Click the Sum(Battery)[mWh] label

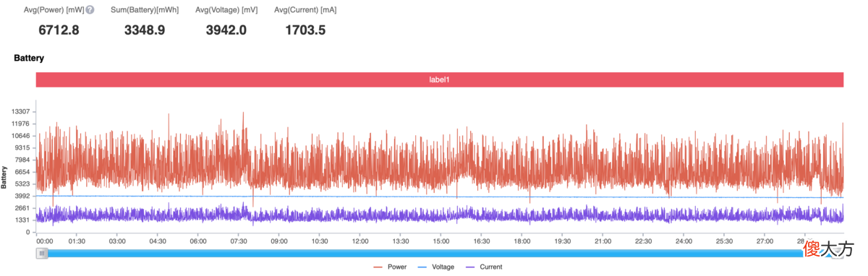[145, 10]
